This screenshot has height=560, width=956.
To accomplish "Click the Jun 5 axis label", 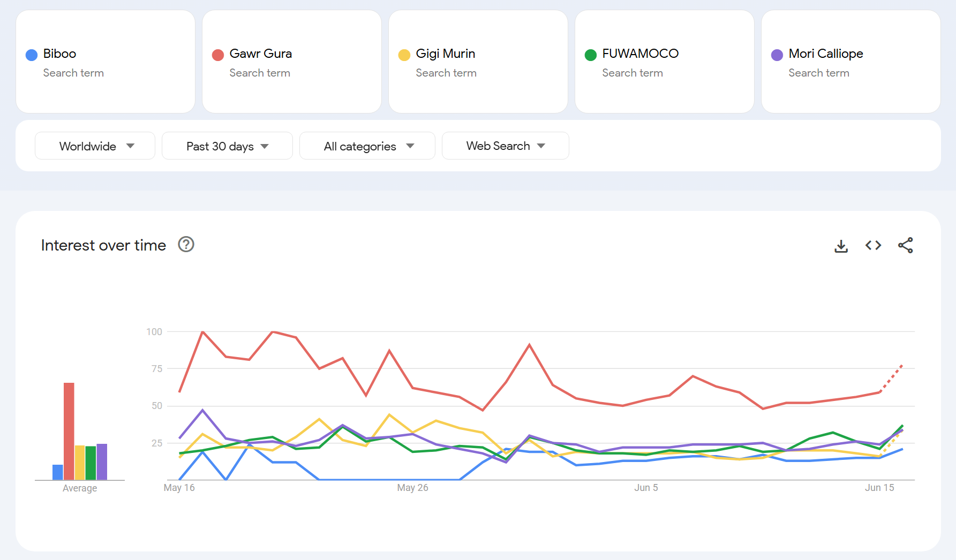I will (646, 488).
